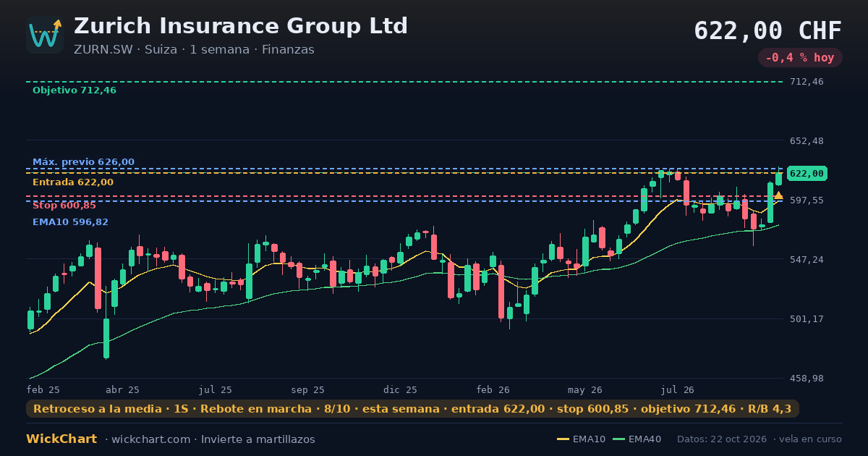Click the may 26 date label
Viewport: 868px width, 456px height.
(x=586, y=389)
